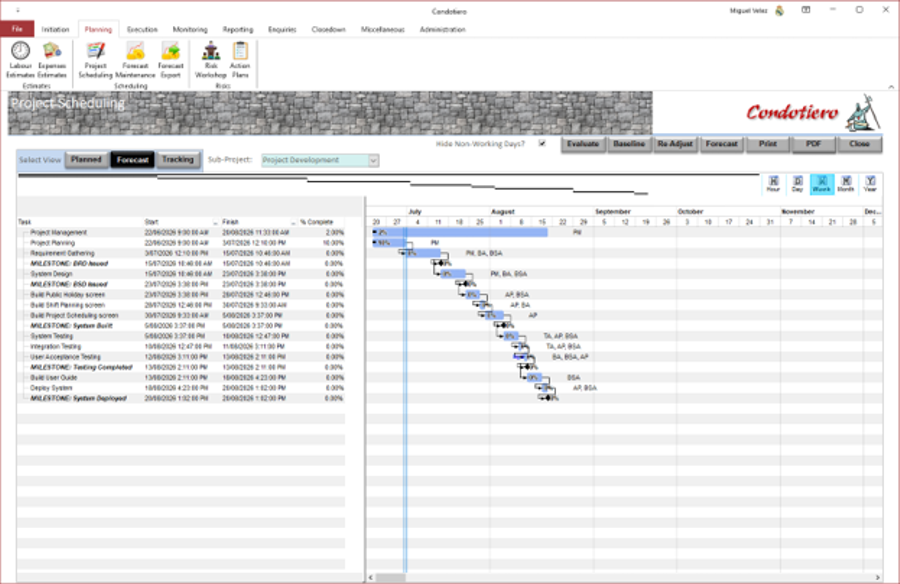
Task: Switch Gantt timescale to Day
Action: click(x=797, y=184)
